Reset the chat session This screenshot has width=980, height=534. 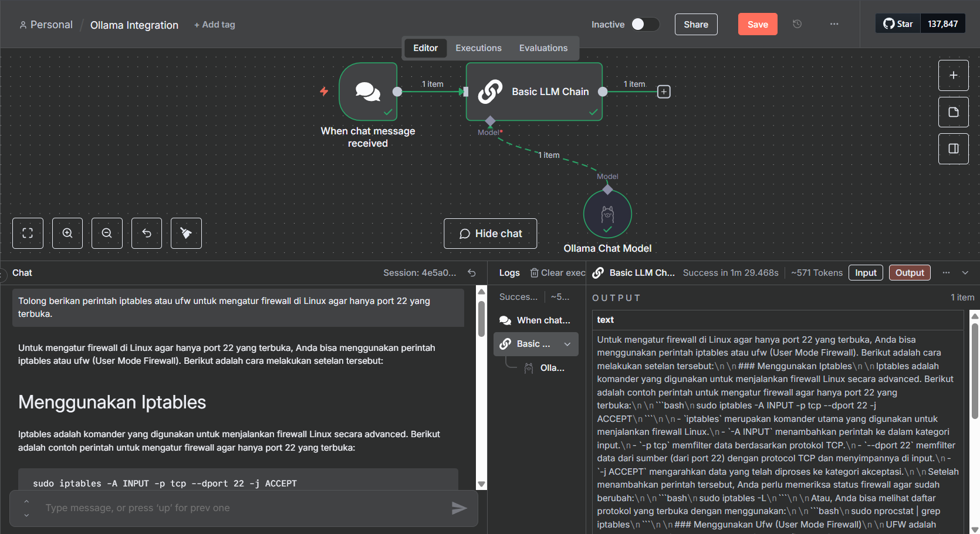coord(472,273)
